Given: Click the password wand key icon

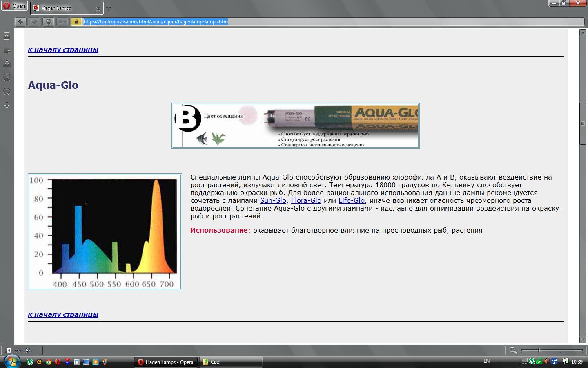Looking at the screenshot, I should coord(62,22).
